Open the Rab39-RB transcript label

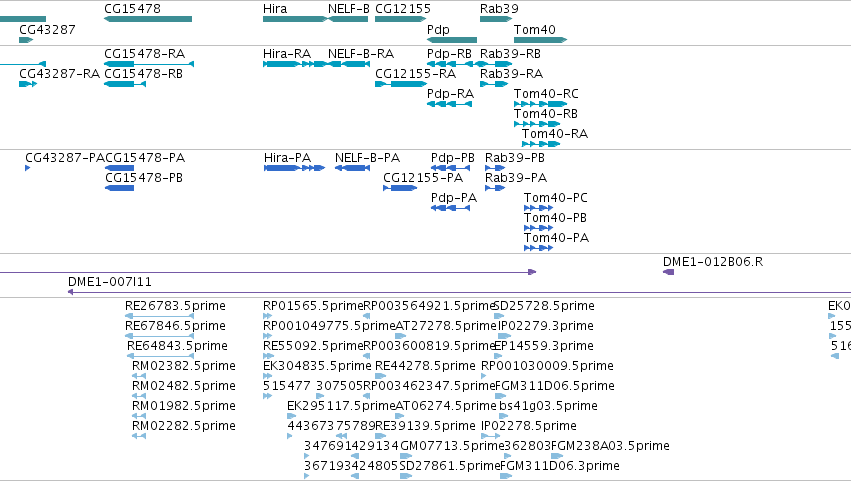point(510,54)
